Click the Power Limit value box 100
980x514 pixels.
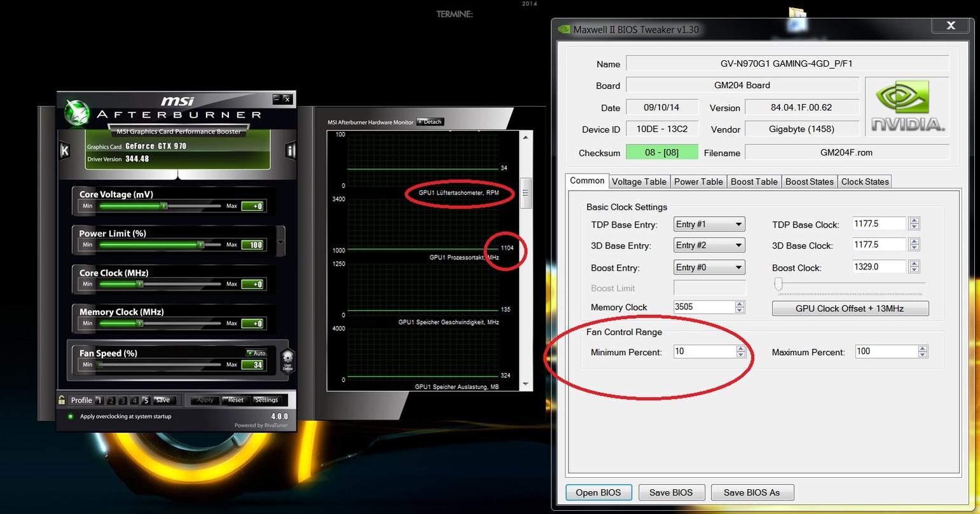click(x=252, y=245)
